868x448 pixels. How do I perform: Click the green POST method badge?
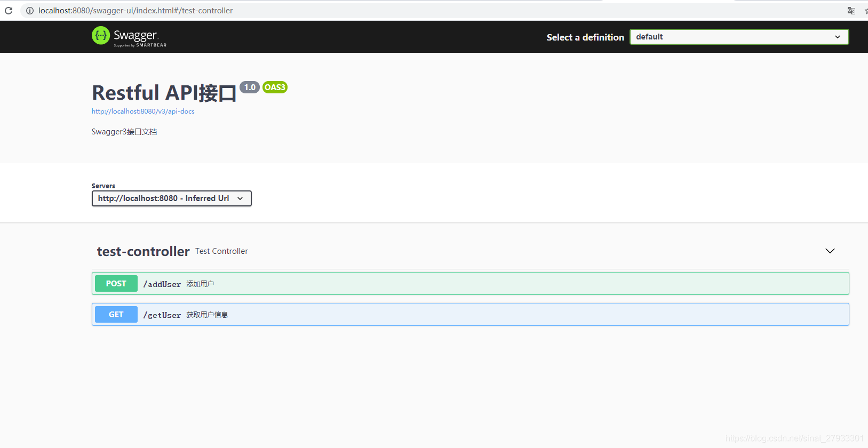(116, 284)
